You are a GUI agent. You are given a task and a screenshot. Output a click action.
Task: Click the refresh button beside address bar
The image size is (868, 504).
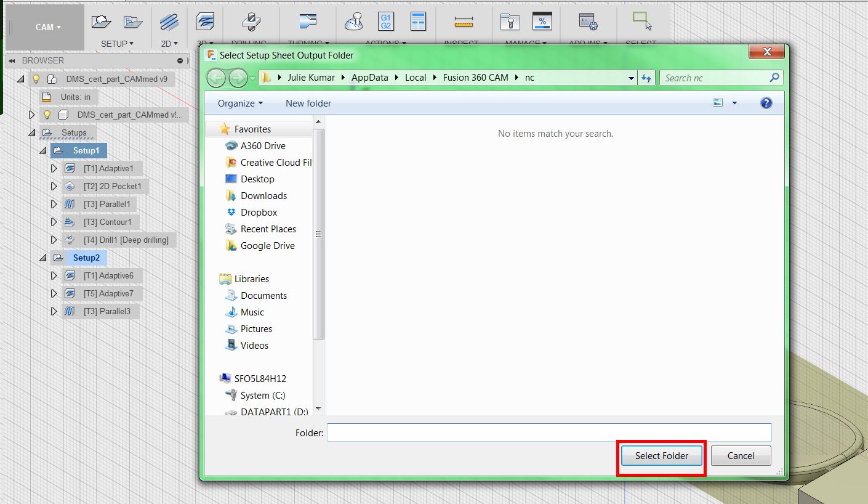pyautogui.click(x=646, y=78)
